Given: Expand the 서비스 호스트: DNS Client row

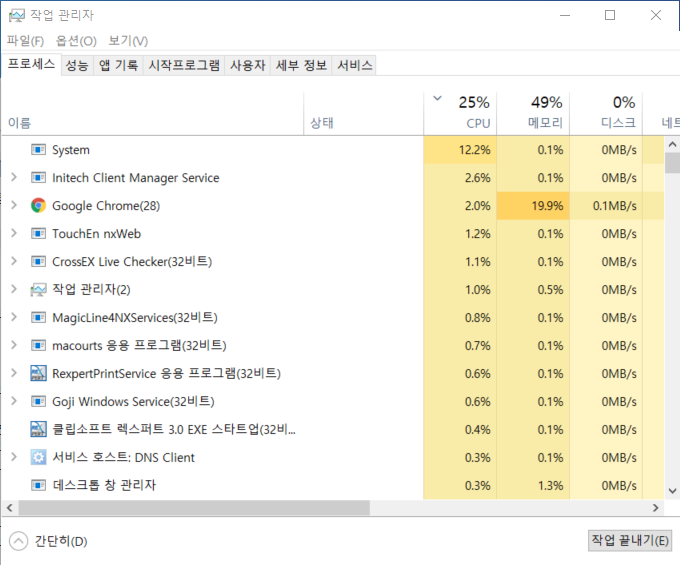Looking at the screenshot, I should click(14, 457).
